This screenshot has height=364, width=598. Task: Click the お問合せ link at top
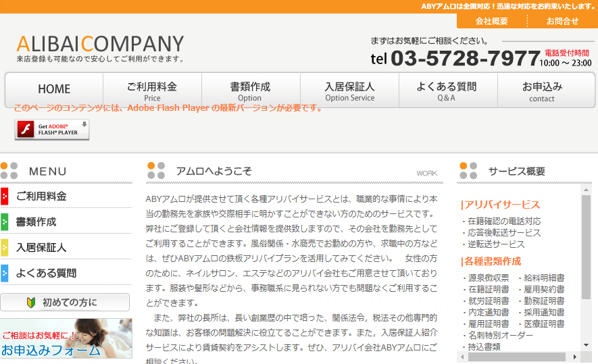(x=562, y=21)
